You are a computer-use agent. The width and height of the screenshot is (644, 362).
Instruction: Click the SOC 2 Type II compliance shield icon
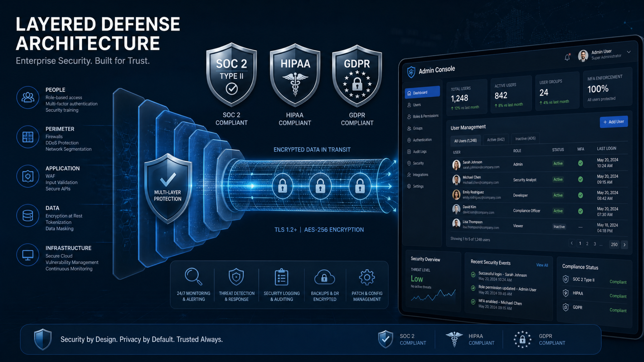pos(566,279)
